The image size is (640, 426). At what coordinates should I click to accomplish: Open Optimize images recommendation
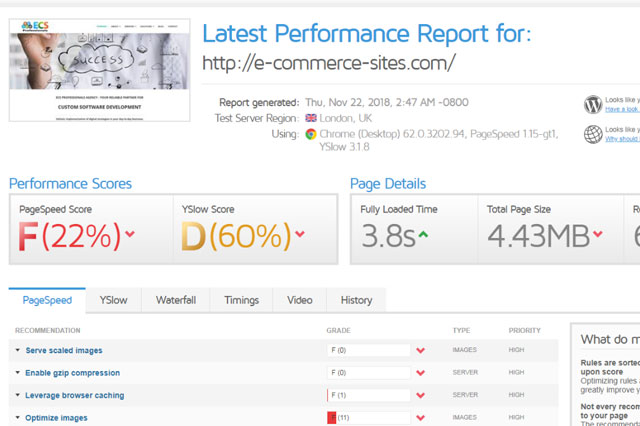coord(56,418)
